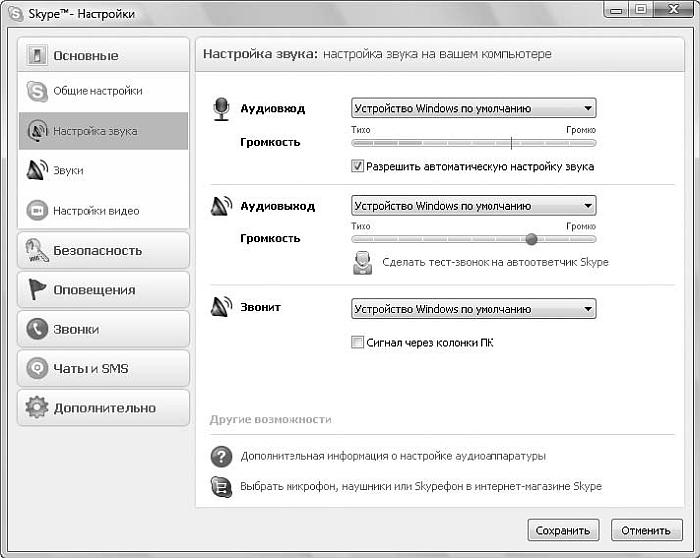Viewport: 700px width, 558px height.
Task: Click the microphone icon beside Аудиовход
Action: [221, 109]
